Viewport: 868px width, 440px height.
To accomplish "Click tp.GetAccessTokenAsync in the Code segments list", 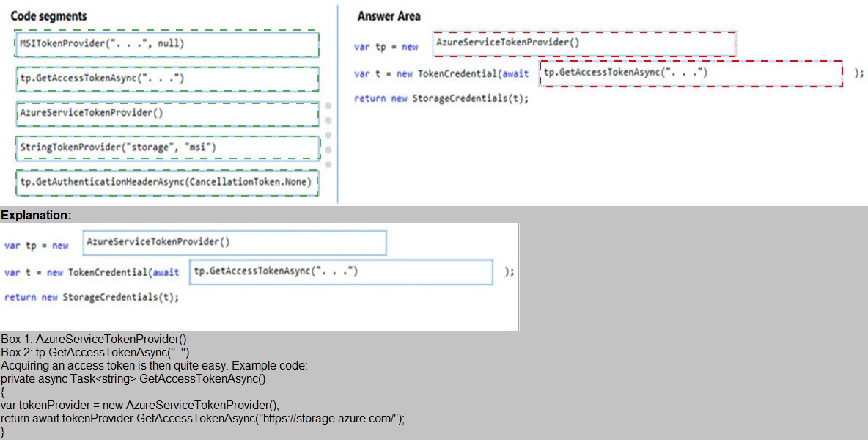I will 166,78.
